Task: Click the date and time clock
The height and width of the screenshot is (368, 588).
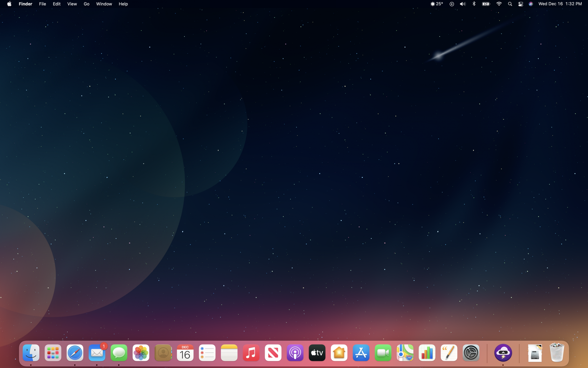Action: [x=560, y=4]
